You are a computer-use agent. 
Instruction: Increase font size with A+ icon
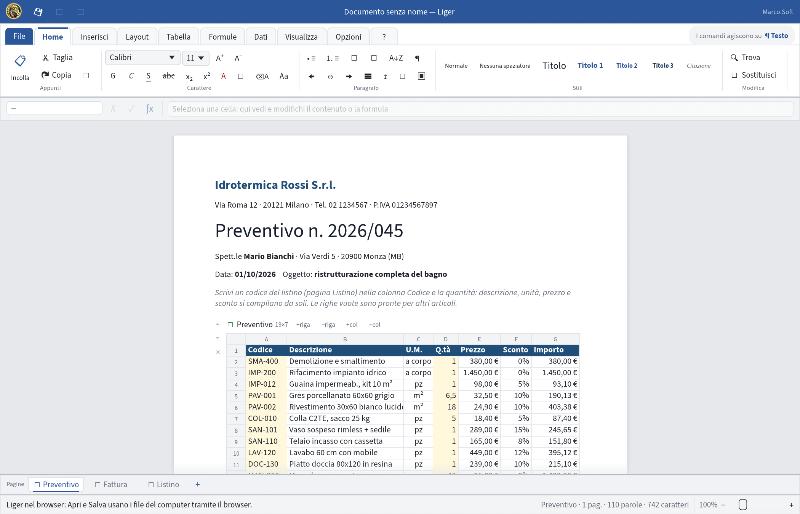tap(219, 58)
